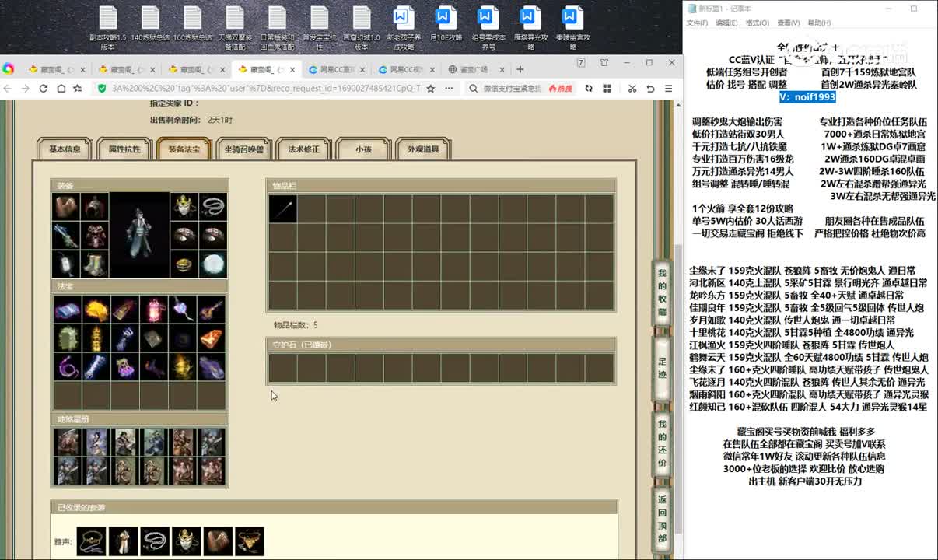Screen dimensions: 938x560
Task: Open desktop document 雁塔异光攻略
Action: [x=530, y=28]
